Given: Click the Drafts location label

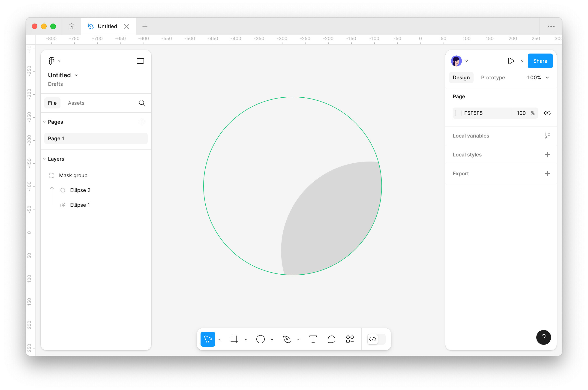Looking at the screenshot, I should 55,84.
